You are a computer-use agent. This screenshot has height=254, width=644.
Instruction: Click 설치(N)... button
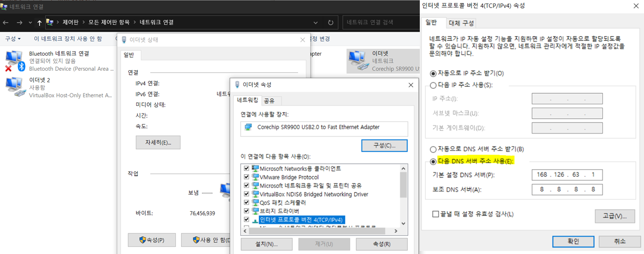click(x=266, y=244)
